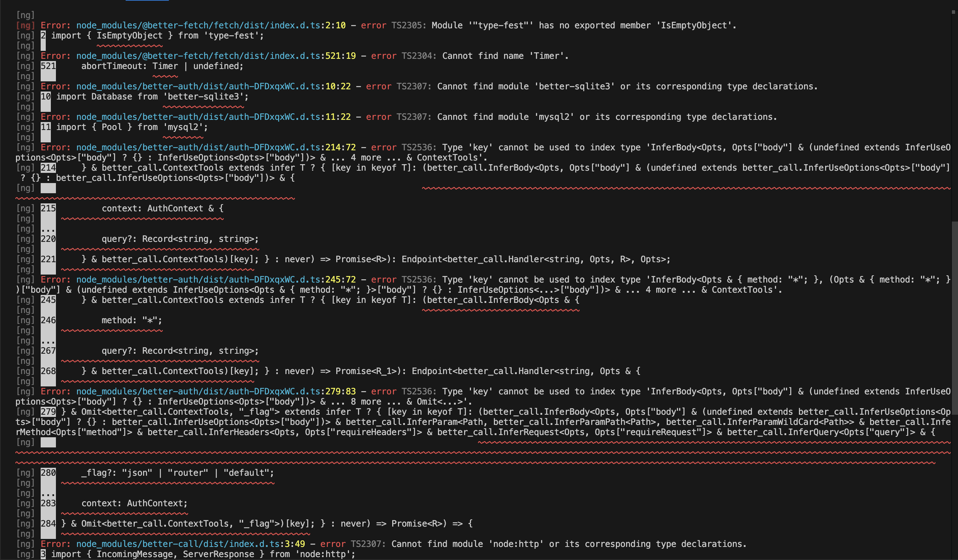958x560 pixels.
Task: Click the red [ng] prefix on first error
Action: pos(25,25)
